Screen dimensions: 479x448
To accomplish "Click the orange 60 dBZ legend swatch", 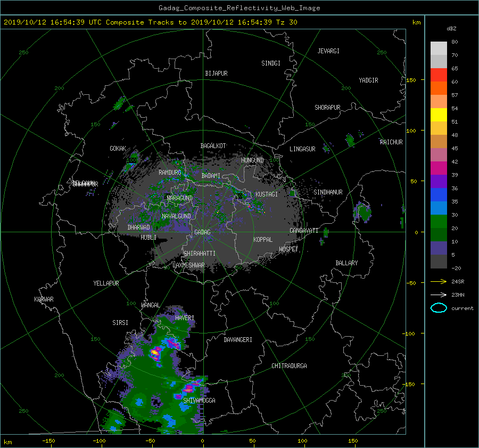I will [x=439, y=88].
